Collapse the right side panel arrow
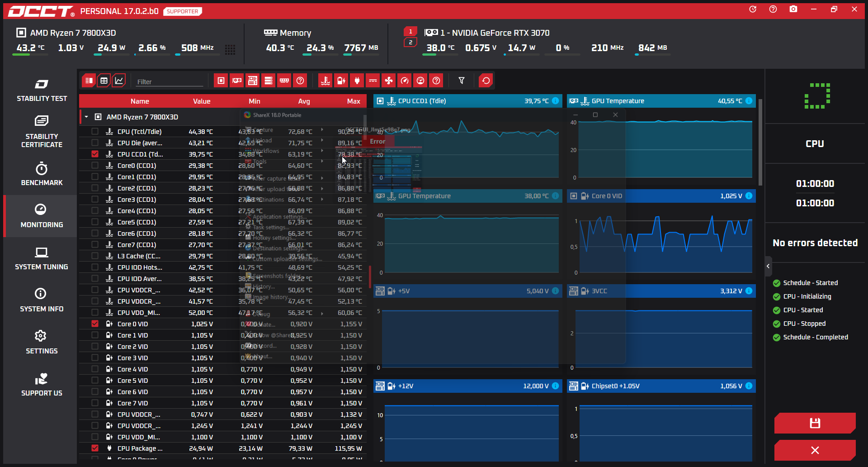 [768, 266]
